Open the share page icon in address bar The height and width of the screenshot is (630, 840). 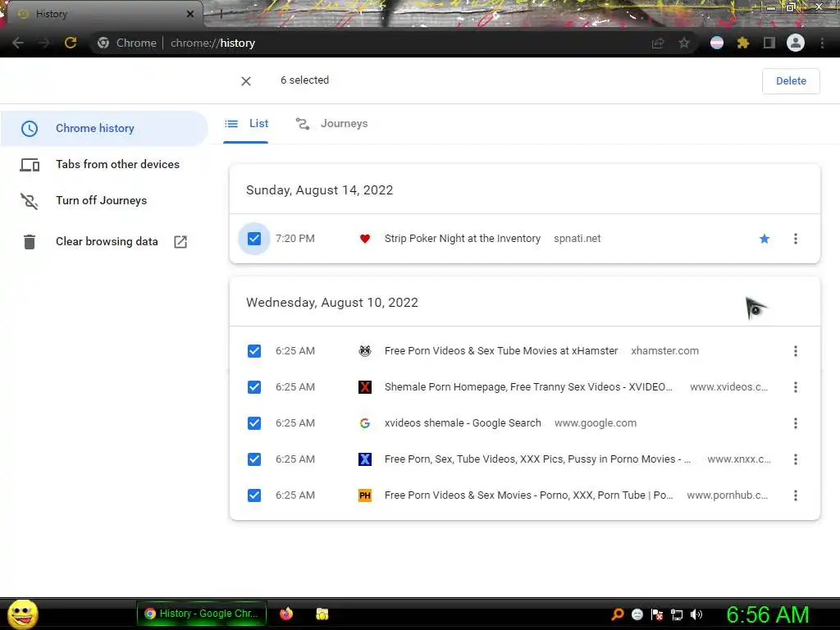pyautogui.click(x=658, y=43)
